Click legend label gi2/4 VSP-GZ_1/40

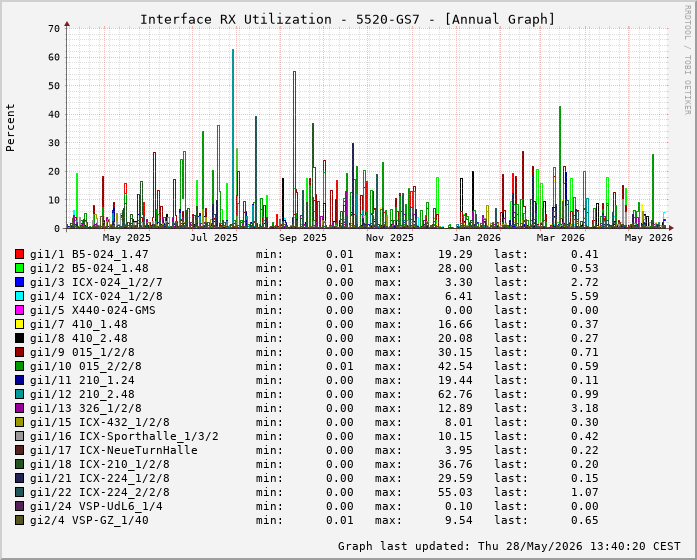89,520
